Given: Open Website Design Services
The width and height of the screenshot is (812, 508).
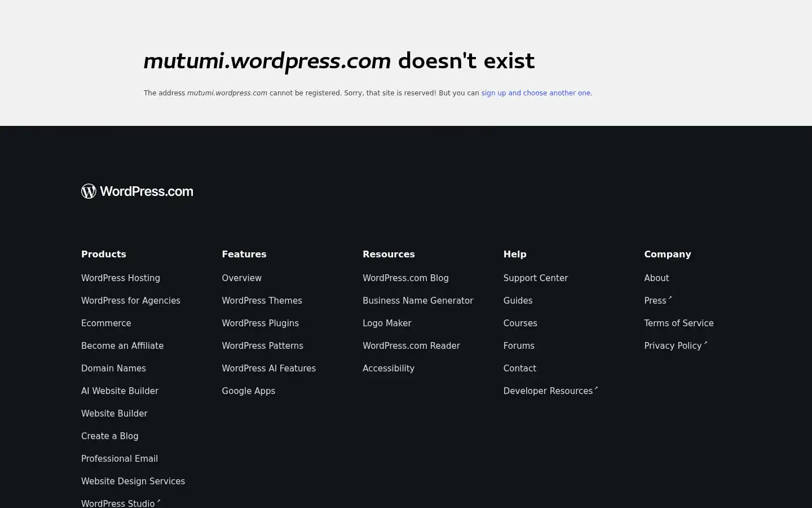Looking at the screenshot, I should tap(133, 481).
